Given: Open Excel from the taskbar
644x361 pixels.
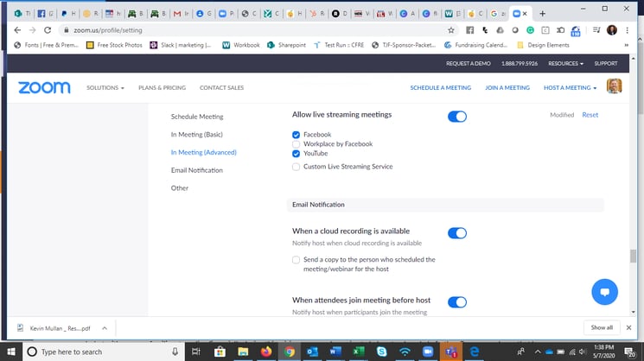Looking at the screenshot, I should coord(359,351).
